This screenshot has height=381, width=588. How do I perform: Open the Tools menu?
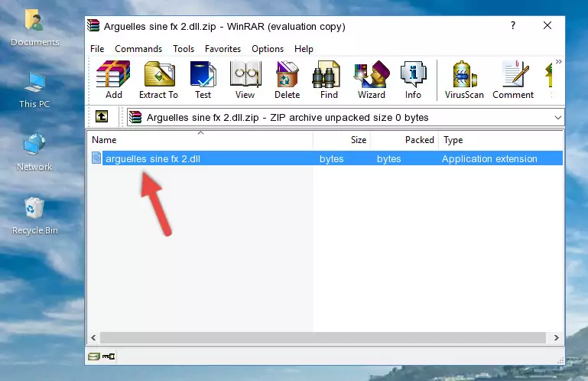tap(184, 49)
